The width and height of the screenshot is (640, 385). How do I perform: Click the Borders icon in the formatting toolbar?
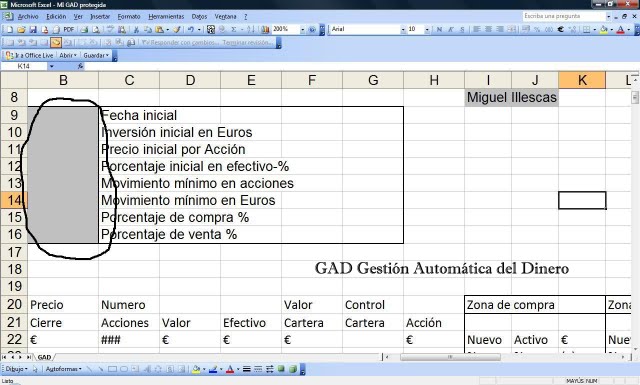pos(587,29)
